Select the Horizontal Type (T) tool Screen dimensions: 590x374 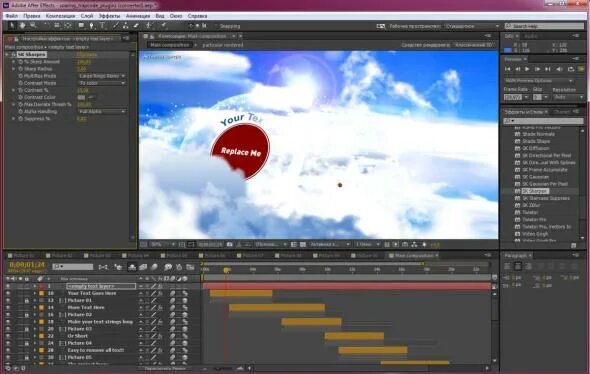coord(102,25)
